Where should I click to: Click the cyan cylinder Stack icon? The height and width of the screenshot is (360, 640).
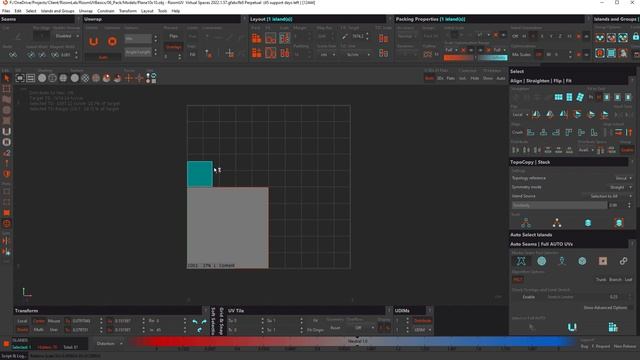tap(588, 223)
